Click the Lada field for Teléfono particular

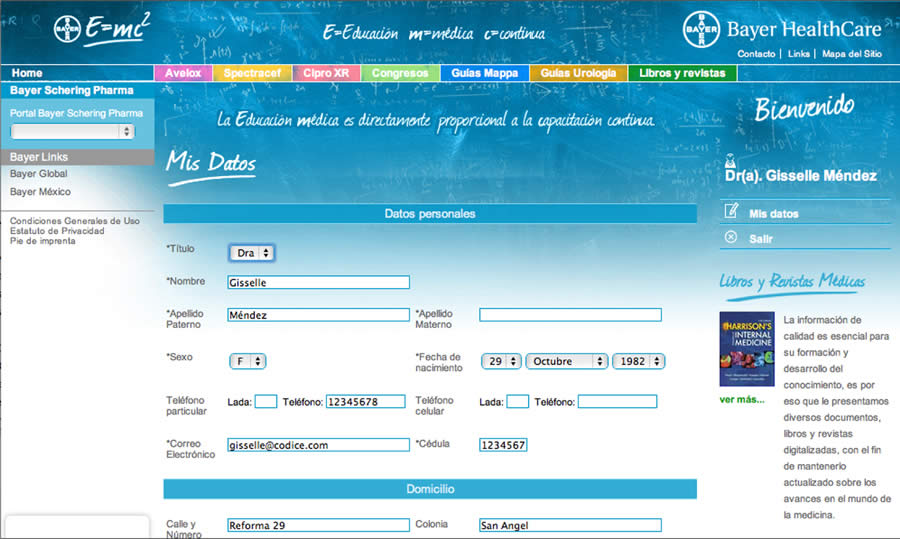pyautogui.click(x=266, y=401)
